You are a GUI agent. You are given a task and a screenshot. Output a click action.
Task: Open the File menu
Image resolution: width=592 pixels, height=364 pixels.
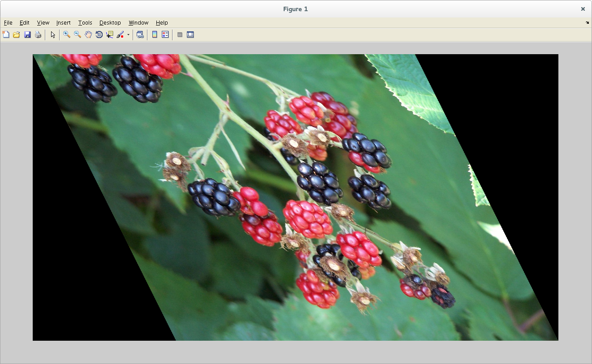(x=8, y=23)
